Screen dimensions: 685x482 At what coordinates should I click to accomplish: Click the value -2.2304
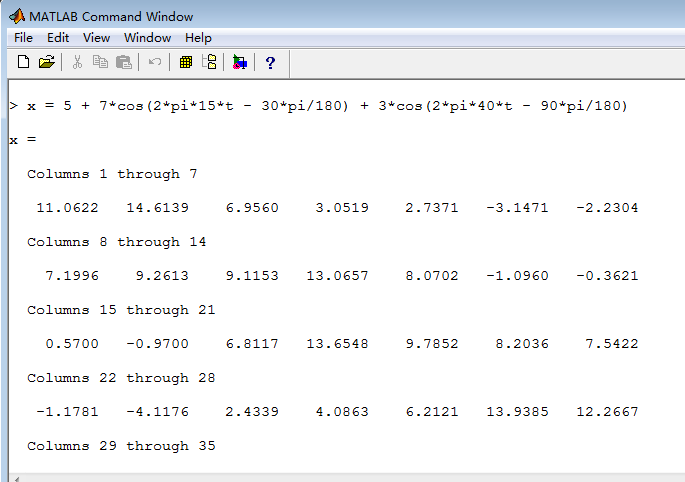(x=607, y=208)
